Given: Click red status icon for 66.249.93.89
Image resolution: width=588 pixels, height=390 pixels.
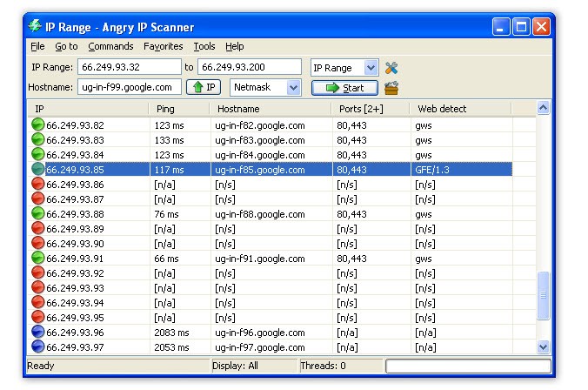Looking at the screenshot, I should [x=38, y=228].
